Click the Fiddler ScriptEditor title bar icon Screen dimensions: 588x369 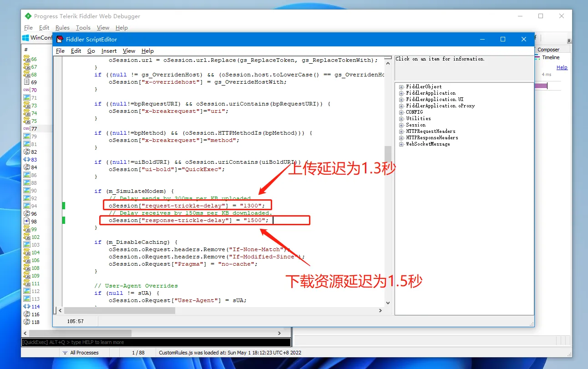(60, 39)
